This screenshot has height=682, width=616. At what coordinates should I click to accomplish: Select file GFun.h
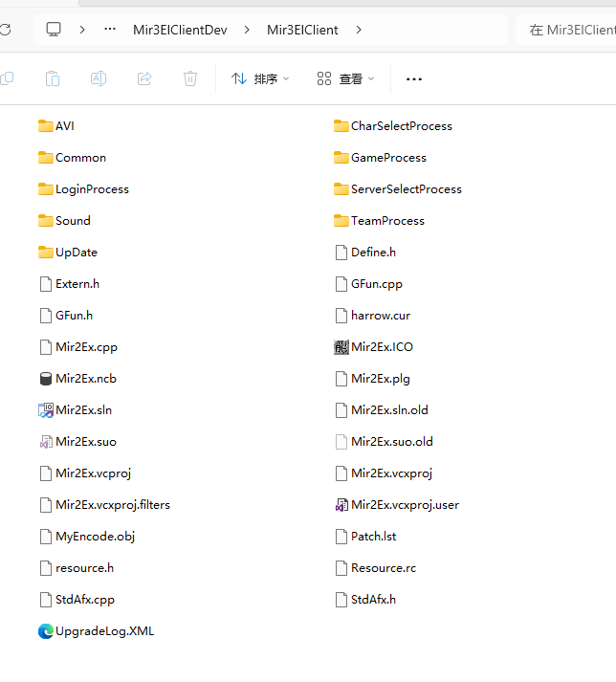(66, 316)
